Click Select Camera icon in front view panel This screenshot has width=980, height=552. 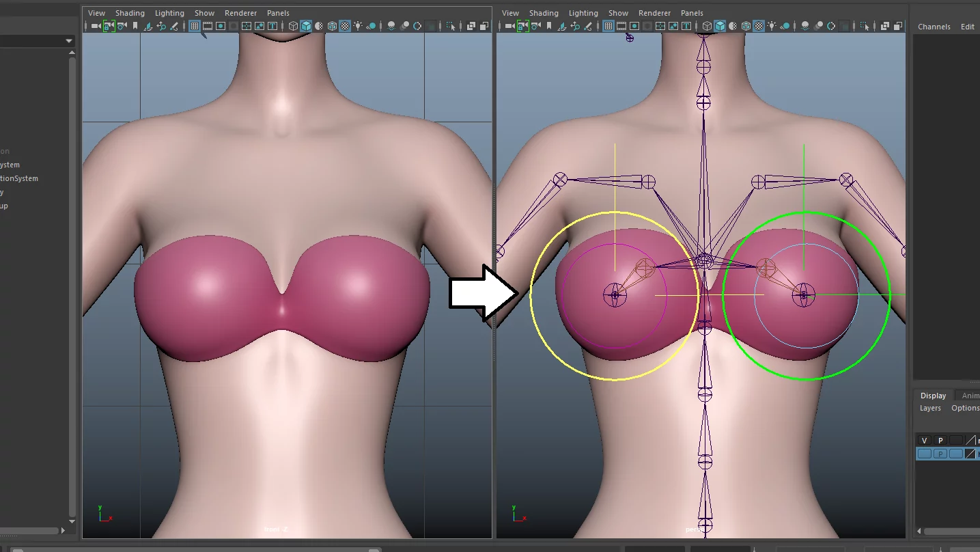point(96,26)
